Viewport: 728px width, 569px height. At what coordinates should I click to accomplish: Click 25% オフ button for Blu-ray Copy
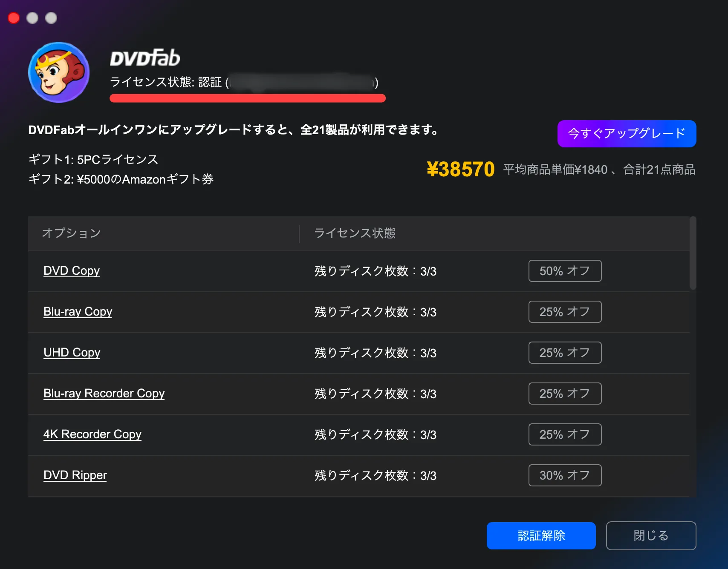tap(565, 312)
